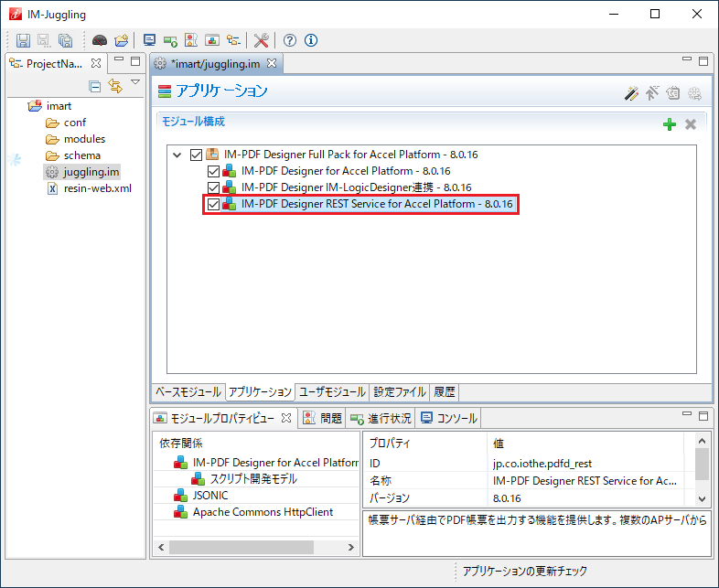The image size is (719, 588).
Task: Click the document icon in application header
Action: [x=672, y=93]
